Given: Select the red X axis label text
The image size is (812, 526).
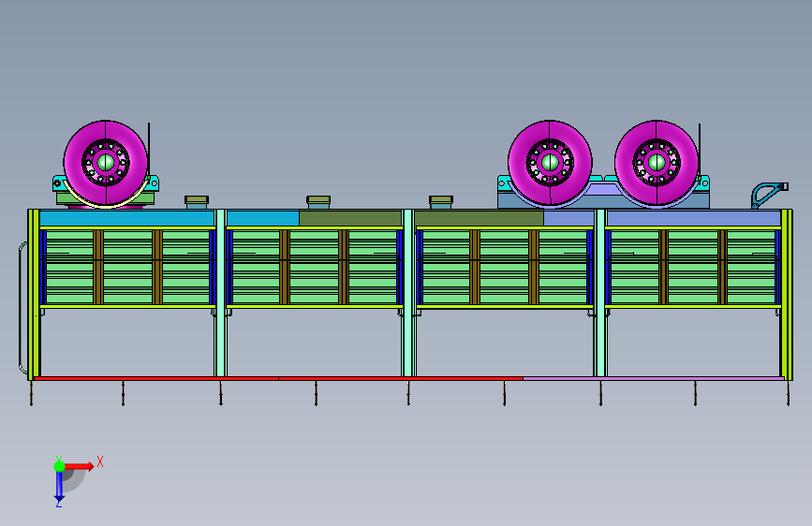Looking at the screenshot, I should pos(100,461).
